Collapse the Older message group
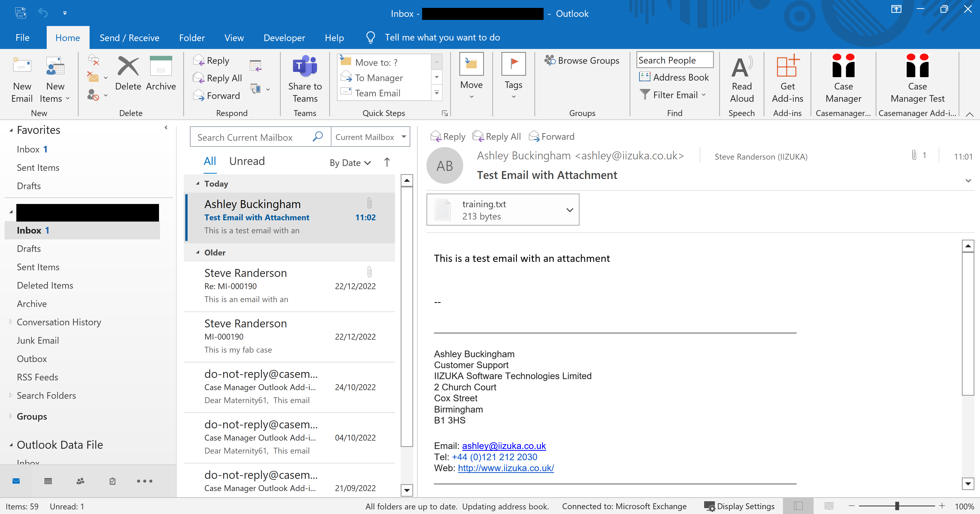 click(198, 252)
